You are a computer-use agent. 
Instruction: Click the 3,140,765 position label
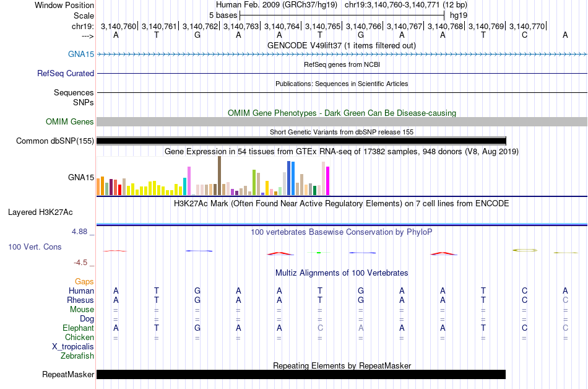[322, 26]
